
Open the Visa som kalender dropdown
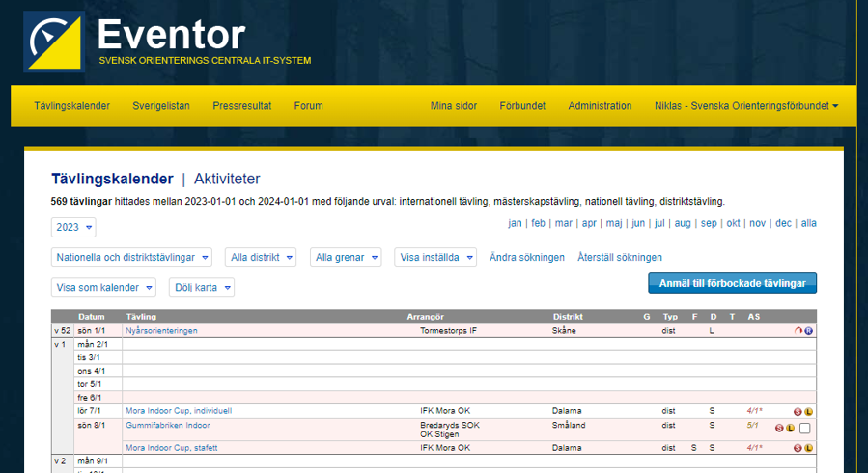pyautogui.click(x=103, y=287)
